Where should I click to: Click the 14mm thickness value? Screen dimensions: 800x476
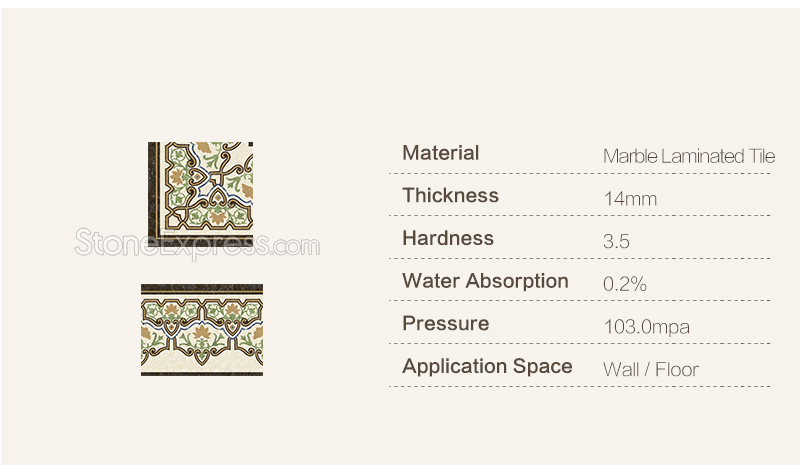pos(630,198)
